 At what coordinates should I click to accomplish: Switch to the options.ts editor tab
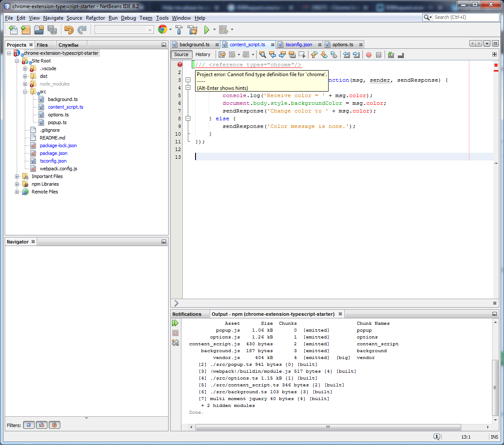point(343,44)
